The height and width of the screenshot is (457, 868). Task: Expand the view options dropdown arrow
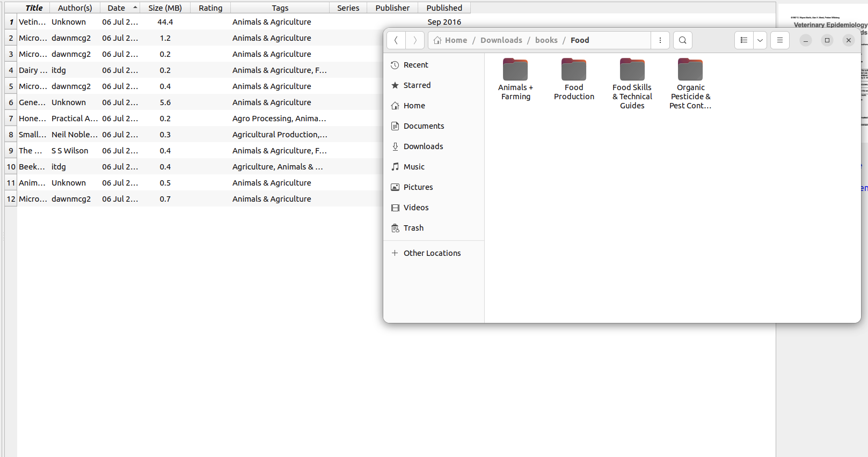[x=760, y=40]
